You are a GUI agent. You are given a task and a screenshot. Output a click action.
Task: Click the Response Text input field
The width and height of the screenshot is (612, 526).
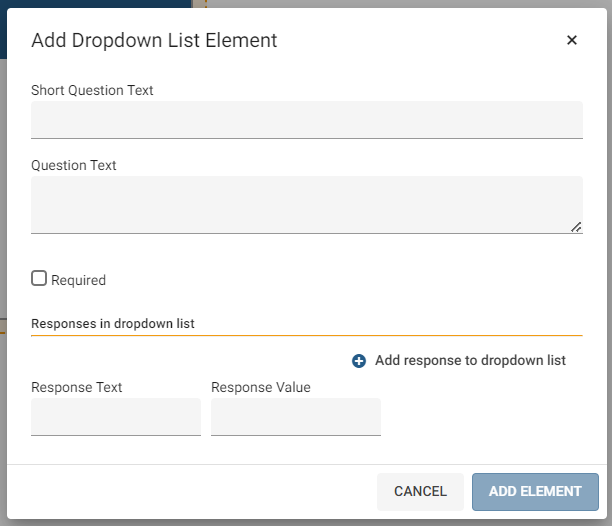pos(116,417)
